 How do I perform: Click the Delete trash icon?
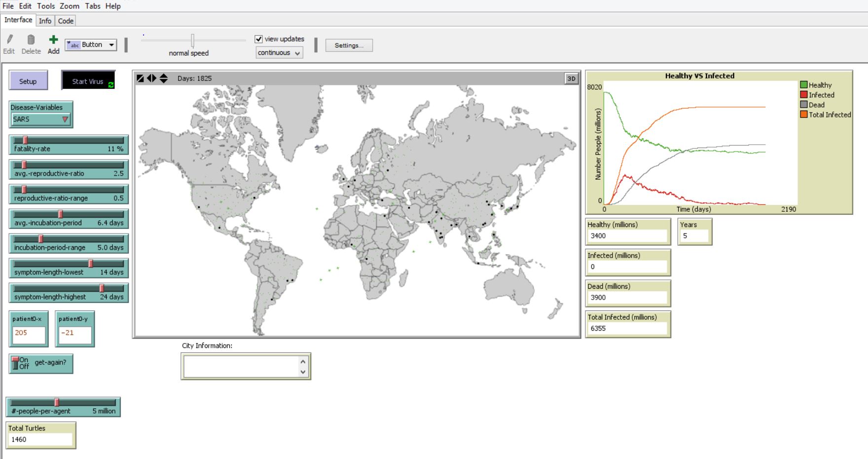pyautogui.click(x=31, y=39)
